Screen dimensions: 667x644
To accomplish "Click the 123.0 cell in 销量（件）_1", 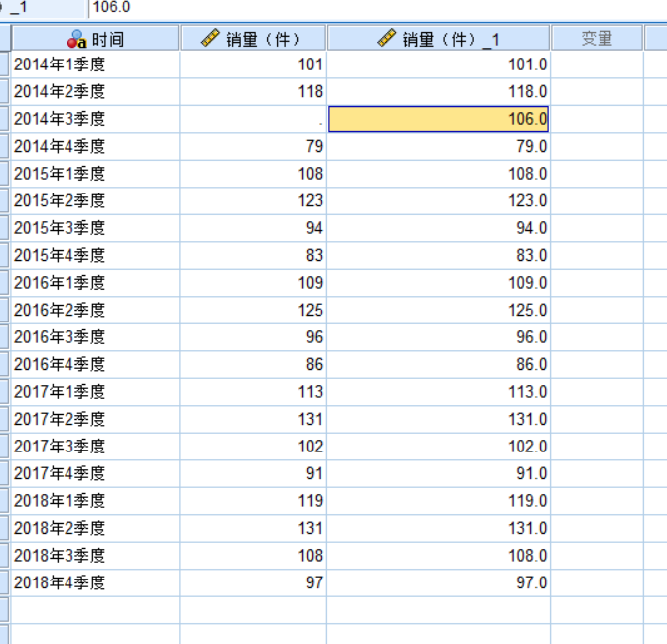I will 438,200.
